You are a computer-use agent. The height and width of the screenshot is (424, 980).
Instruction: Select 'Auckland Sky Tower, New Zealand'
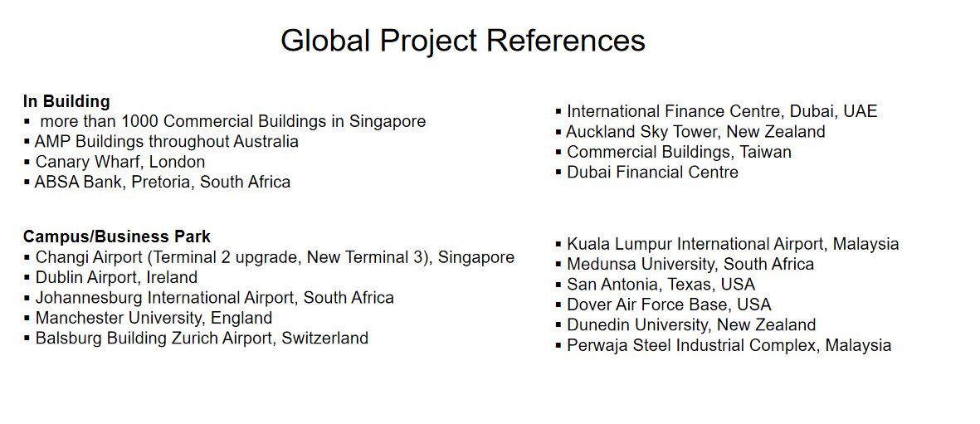695,132
